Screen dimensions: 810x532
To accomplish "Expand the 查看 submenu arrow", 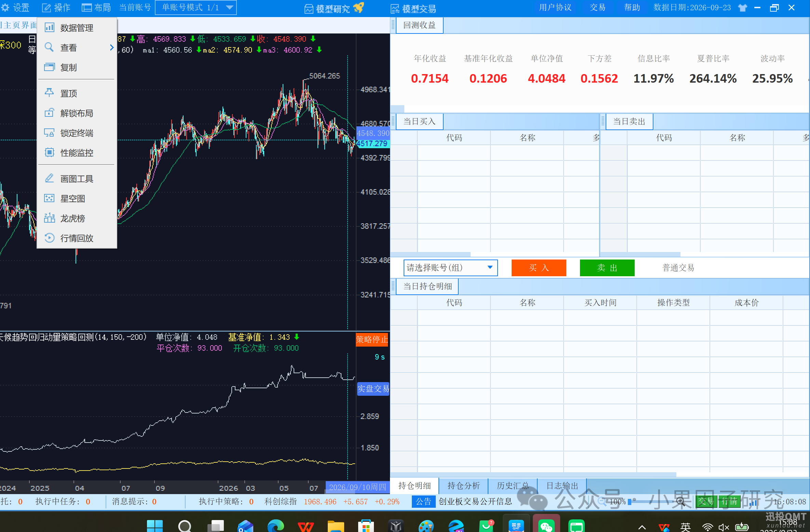I will (111, 47).
